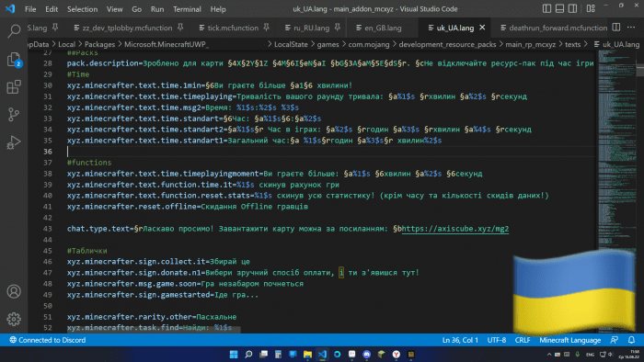Open the notifications bell
This screenshot has width=644, height=362.
631,340
